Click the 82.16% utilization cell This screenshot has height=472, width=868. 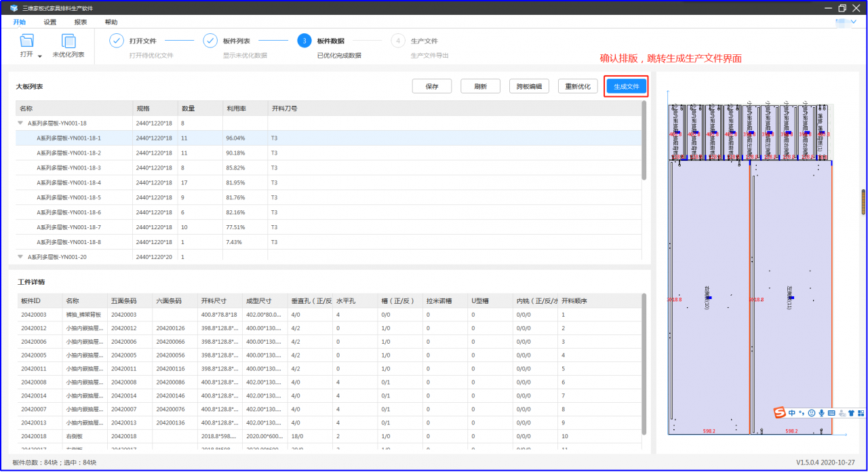click(245, 212)
